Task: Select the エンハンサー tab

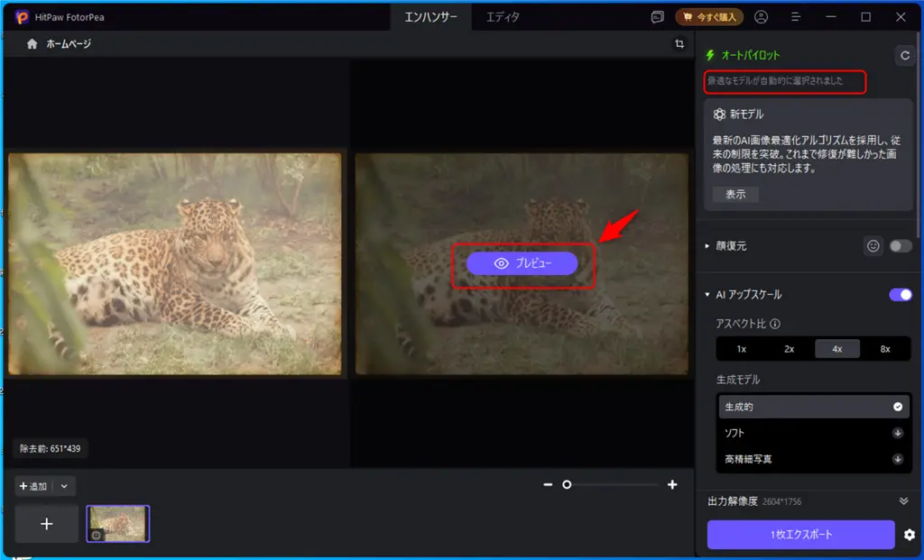Action: (x=431, y=16)
